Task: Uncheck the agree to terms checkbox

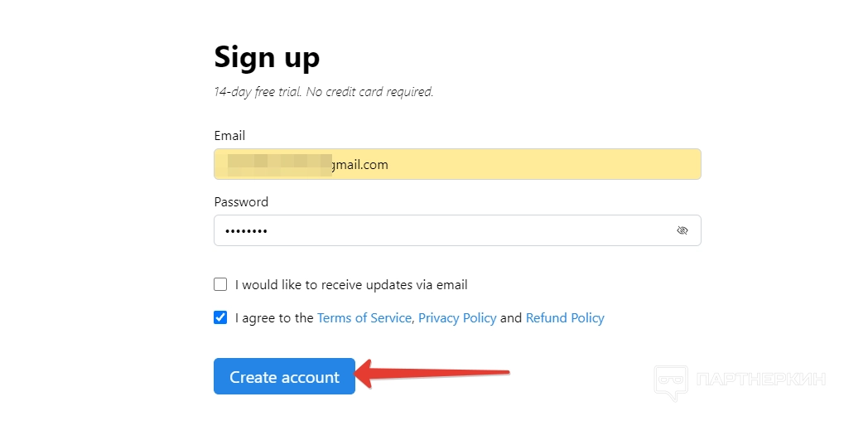Action: (x=220, y=317)
